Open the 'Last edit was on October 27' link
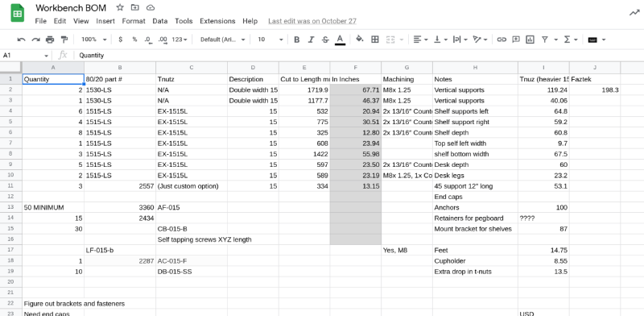 pyautogui.click(x=312, y=21)
